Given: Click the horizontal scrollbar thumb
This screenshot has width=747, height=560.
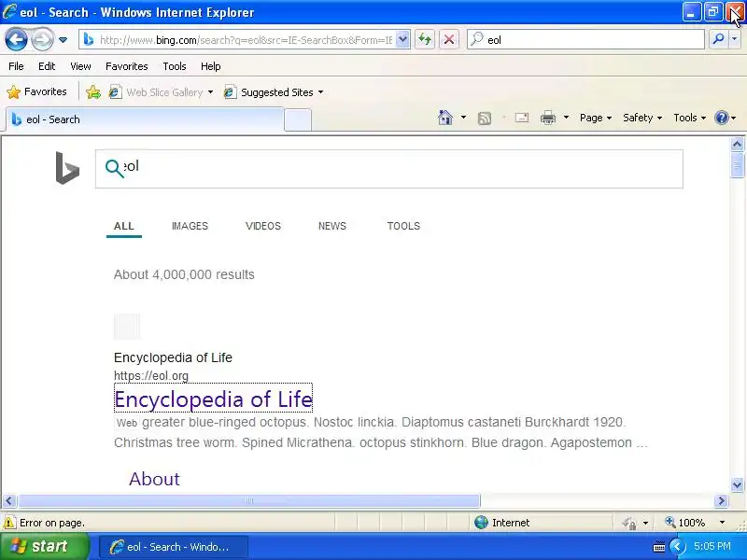Looking at the screenshot, I should tap(249, 501).
